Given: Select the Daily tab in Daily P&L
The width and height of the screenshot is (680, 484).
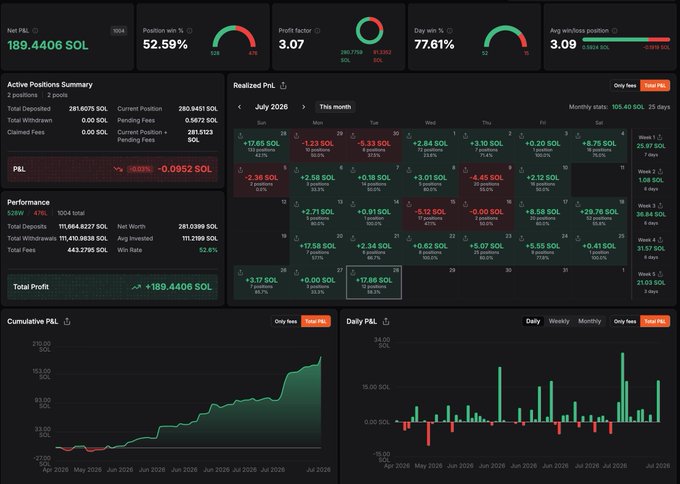Looking at the screenshot, I should coord(533,321).
